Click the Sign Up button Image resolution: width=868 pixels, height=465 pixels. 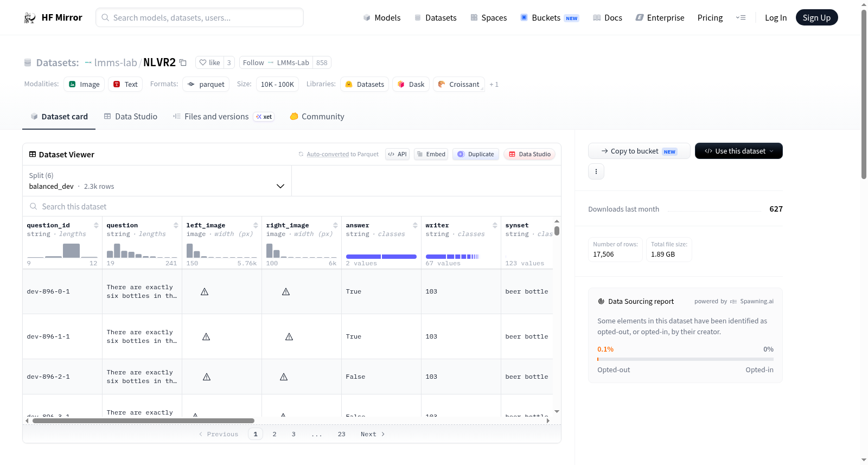tap(816, 18)
